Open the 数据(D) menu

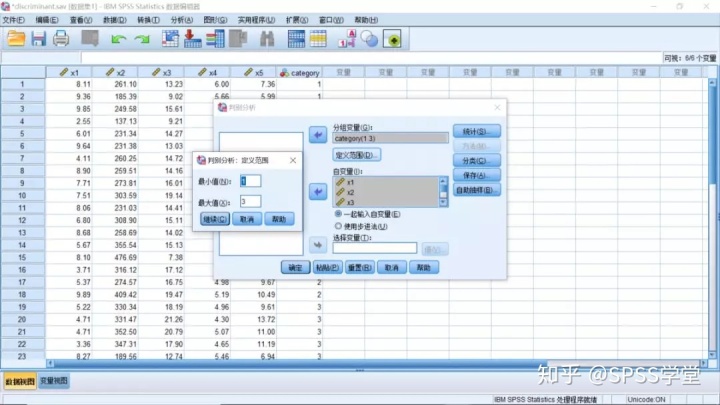pyautogui.click(x=114, y=20)
